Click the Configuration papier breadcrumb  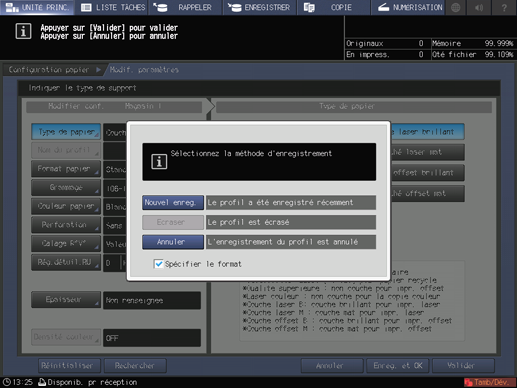pyautogui.click(x=49, y=70)
